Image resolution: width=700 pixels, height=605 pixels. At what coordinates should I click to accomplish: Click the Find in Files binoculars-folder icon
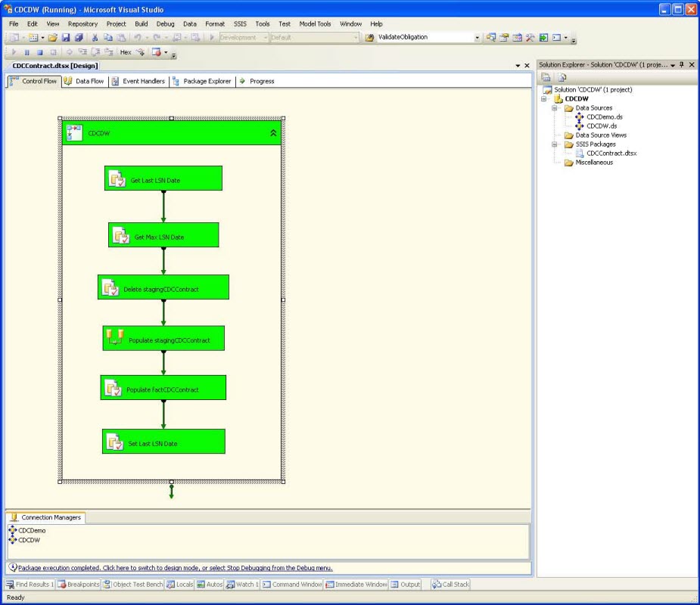coord(369,38)
